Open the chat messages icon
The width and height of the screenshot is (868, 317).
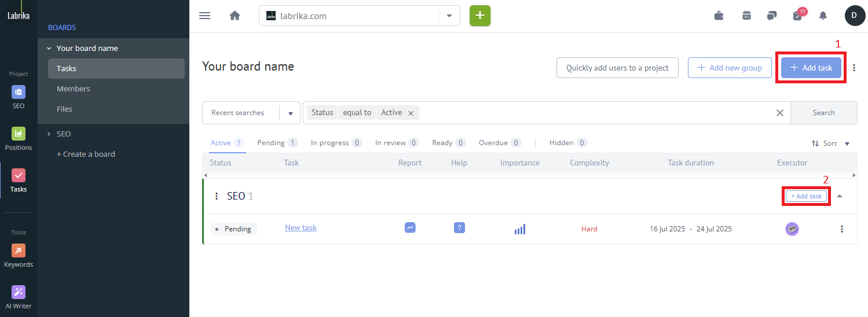[771, 16]
